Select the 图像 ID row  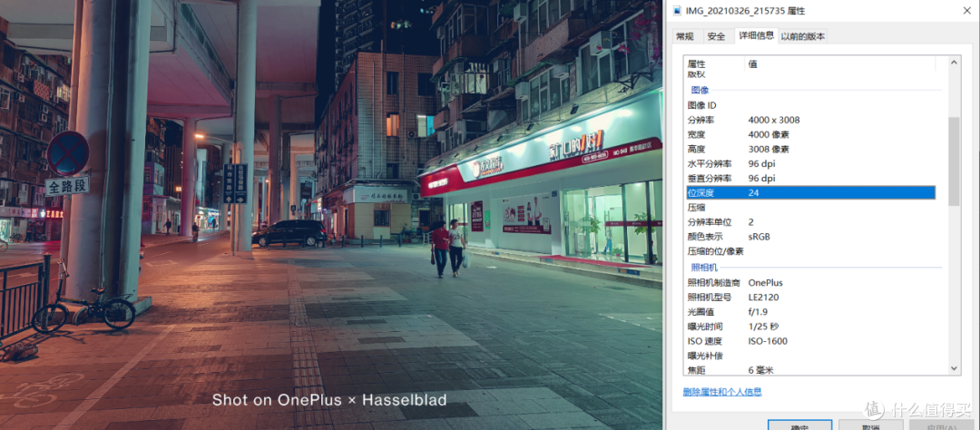pos(810,105)
